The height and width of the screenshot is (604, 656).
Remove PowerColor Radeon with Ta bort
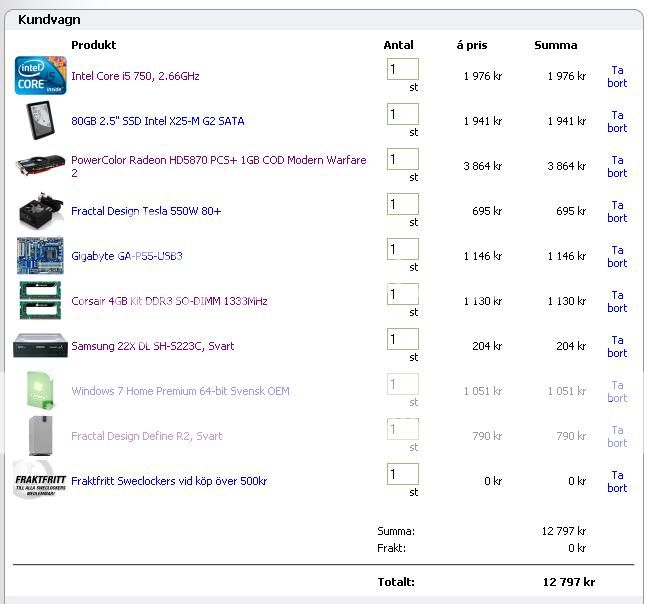[617, 167]
